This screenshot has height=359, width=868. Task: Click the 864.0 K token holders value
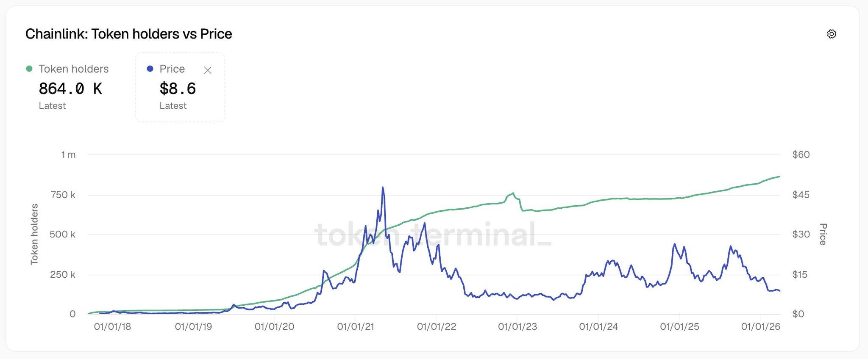point(70,89)
